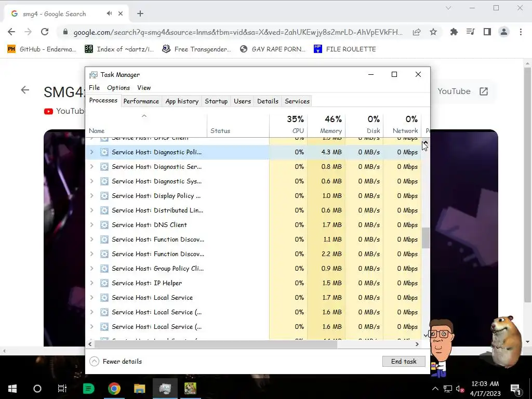Switch to Chrome from taskbar

click(114, 389)
